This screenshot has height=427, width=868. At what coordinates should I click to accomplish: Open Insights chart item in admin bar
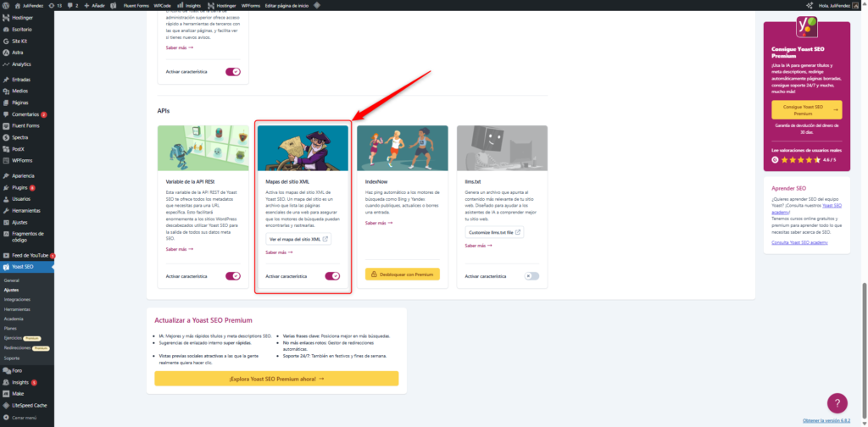189,5
